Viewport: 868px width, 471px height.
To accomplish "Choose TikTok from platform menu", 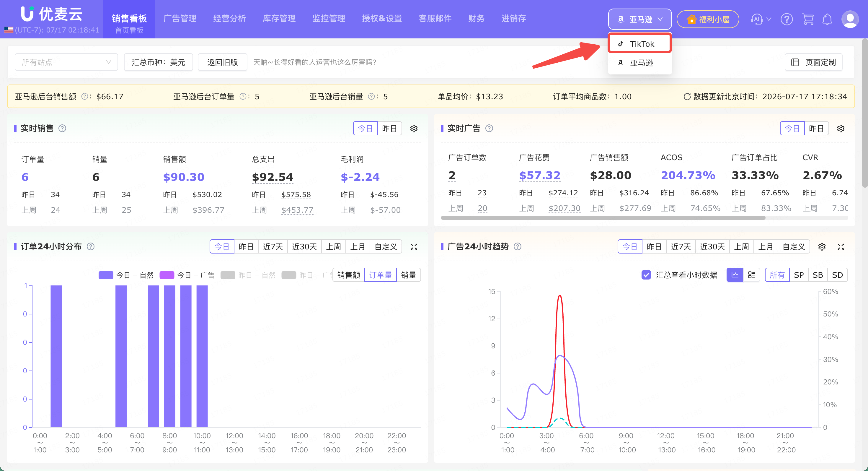I will click(639, 43).
